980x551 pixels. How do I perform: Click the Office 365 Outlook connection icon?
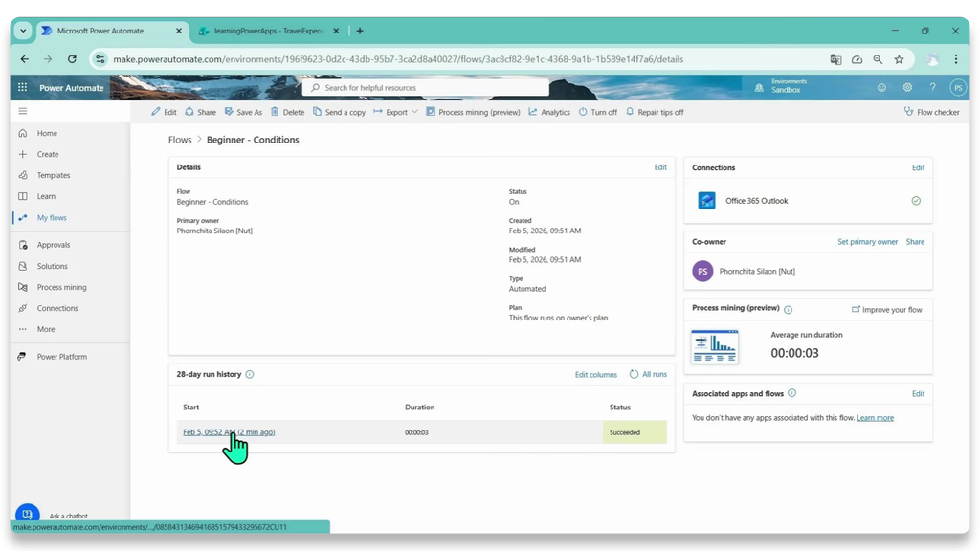707,201
